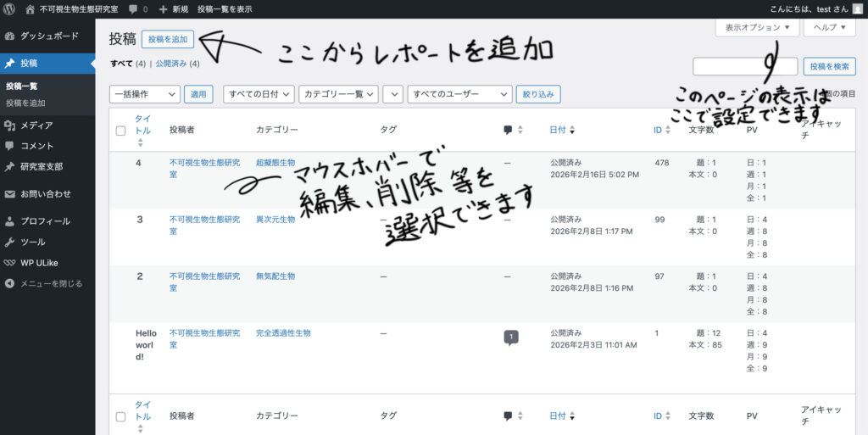Open the 一括操作 bulk actions dropdown
Viewport: 868px width, 435px height.
(x=144, y=94)
